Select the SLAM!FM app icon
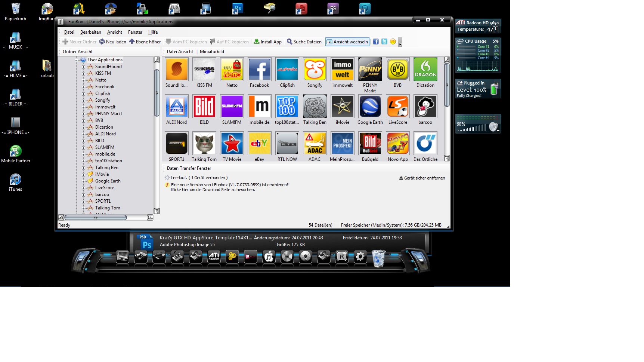Viewport: 644px width, 362px height. coord(232,106)
